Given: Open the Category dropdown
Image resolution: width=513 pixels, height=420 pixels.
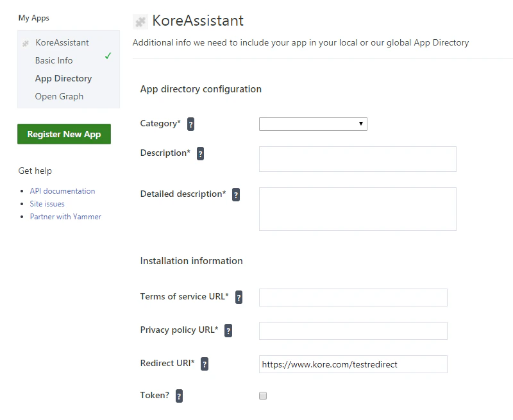Looking at the screenshot, I should (313, 124).
